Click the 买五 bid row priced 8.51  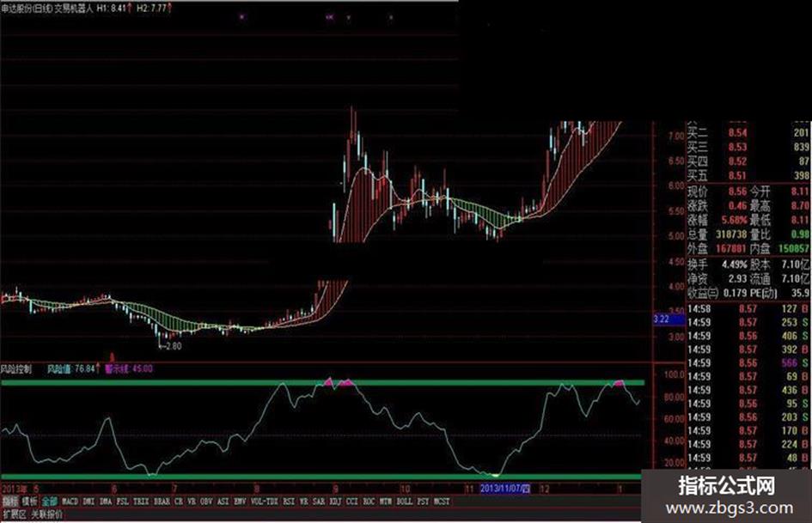tap(748, 176)
